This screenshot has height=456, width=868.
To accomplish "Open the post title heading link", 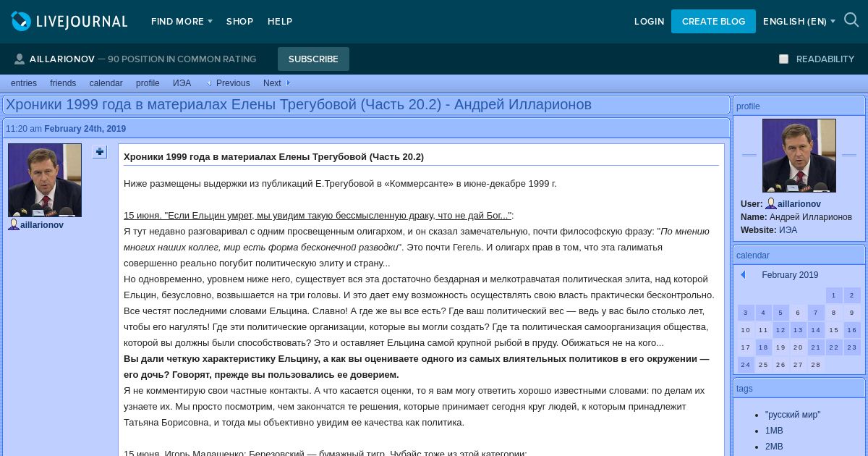I will tap(299, 105).
